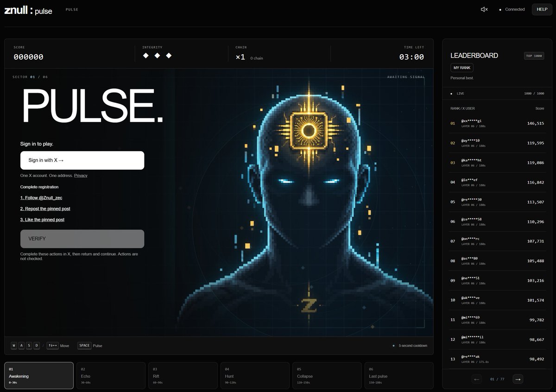Click the SPACE key hint
Viewport: 556px width, 392px height.
click(x=84, y=346)
